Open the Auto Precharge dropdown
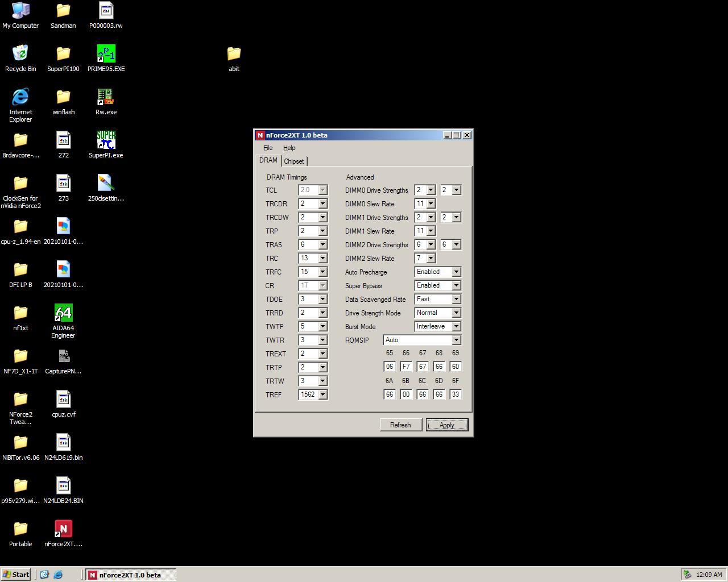Image resolution: width=728 pixels, height=582 pixels. (x=456, y=272)
